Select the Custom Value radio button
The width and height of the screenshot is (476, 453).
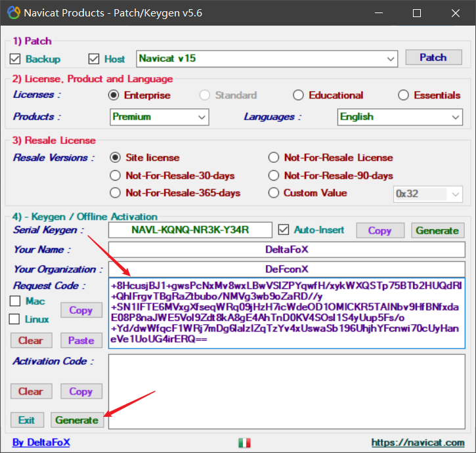pos(274,193)
